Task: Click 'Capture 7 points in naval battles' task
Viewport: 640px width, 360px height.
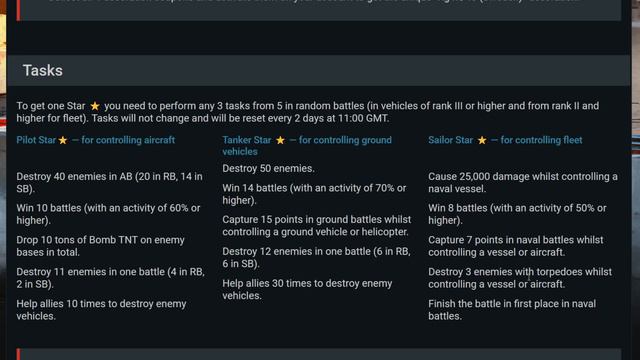Action: 516,246
